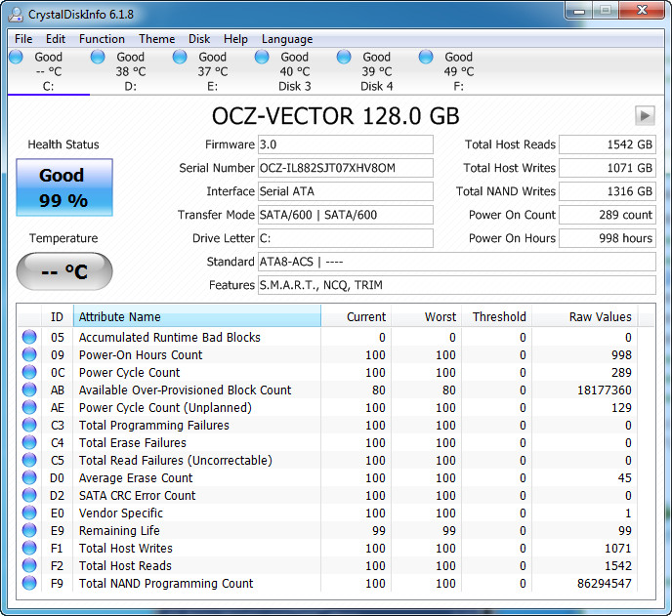Select Disk 3 at 40 °C
Viewport: 672px width, 616px height.
point(294,71)
